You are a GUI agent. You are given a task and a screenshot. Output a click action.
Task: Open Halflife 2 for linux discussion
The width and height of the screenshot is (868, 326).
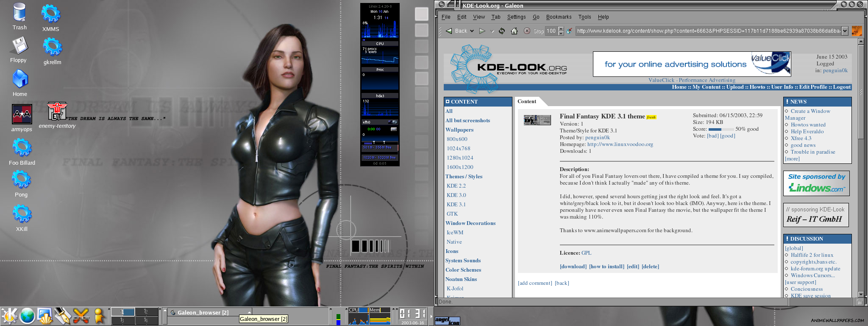tap(812, 255)
